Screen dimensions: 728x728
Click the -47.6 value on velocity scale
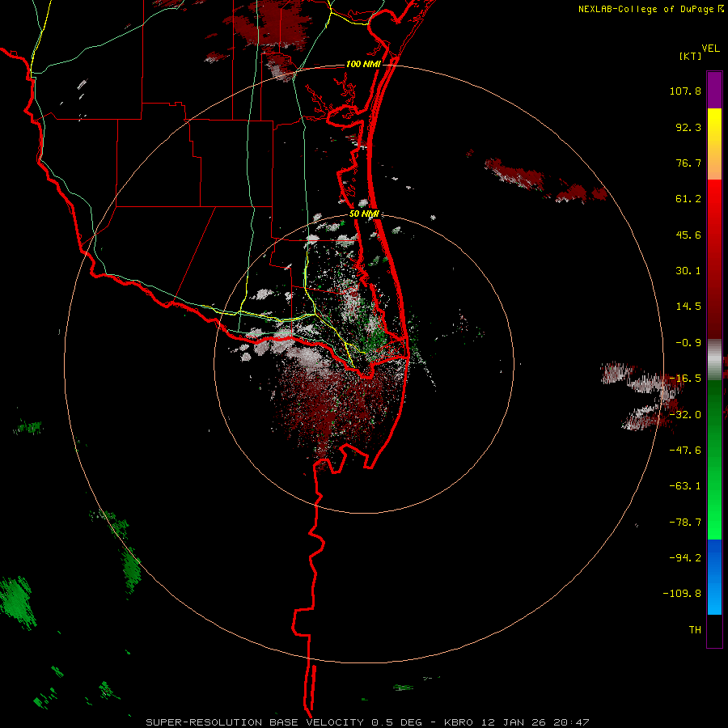[685, 450]
